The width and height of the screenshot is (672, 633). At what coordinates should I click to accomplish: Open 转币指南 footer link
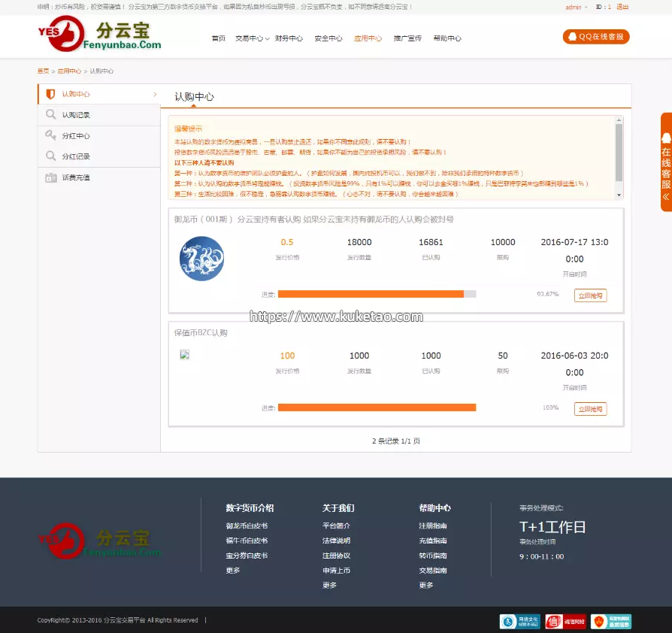(x=433, y=556)
